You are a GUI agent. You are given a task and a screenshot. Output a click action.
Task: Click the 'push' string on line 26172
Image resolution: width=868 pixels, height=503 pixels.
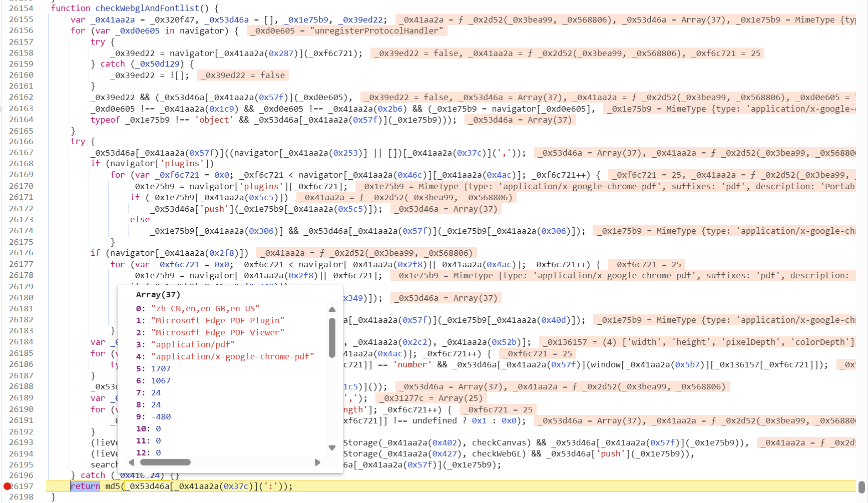click(x=214, y=209)
